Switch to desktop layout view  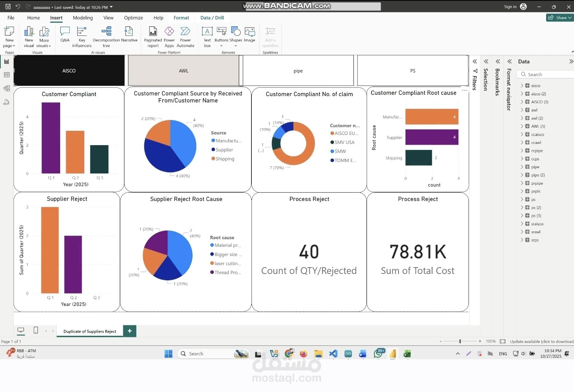click(x=21, y=331)
